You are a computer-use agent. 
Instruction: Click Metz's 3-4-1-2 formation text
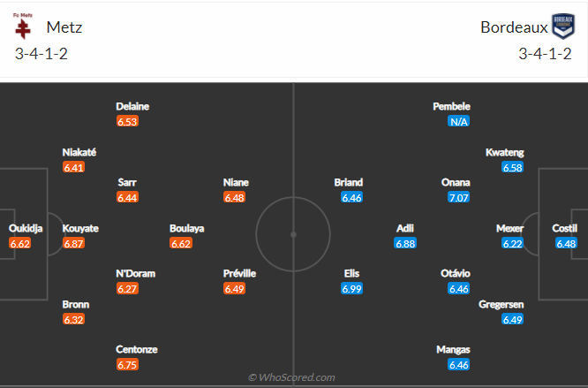[x=41, y=54]
